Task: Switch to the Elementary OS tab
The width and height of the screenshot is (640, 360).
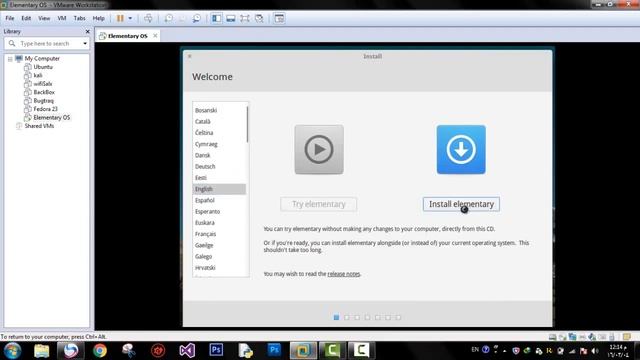Action: (x=127, y=36)
